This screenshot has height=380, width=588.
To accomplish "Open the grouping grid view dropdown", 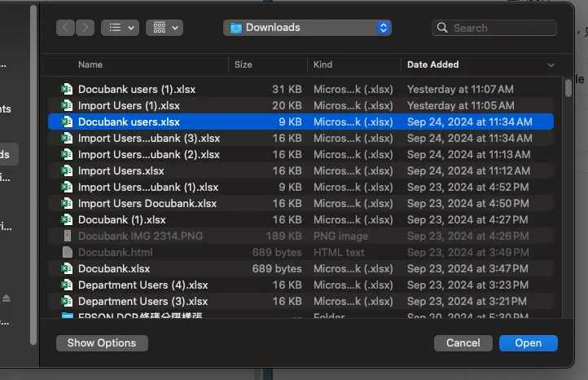I will tap(164, 28).
